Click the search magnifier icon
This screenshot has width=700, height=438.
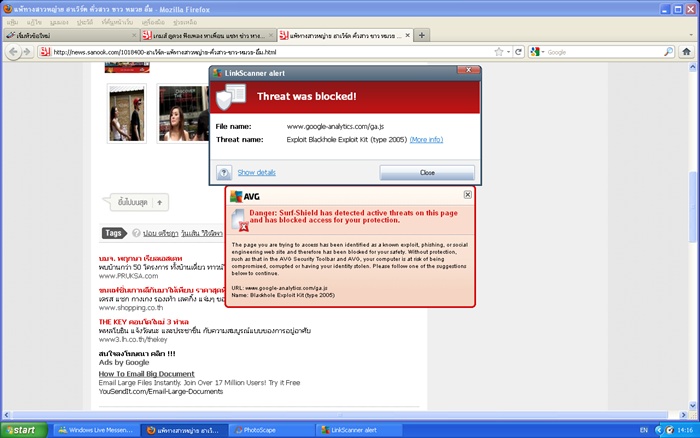coord(668,52)
